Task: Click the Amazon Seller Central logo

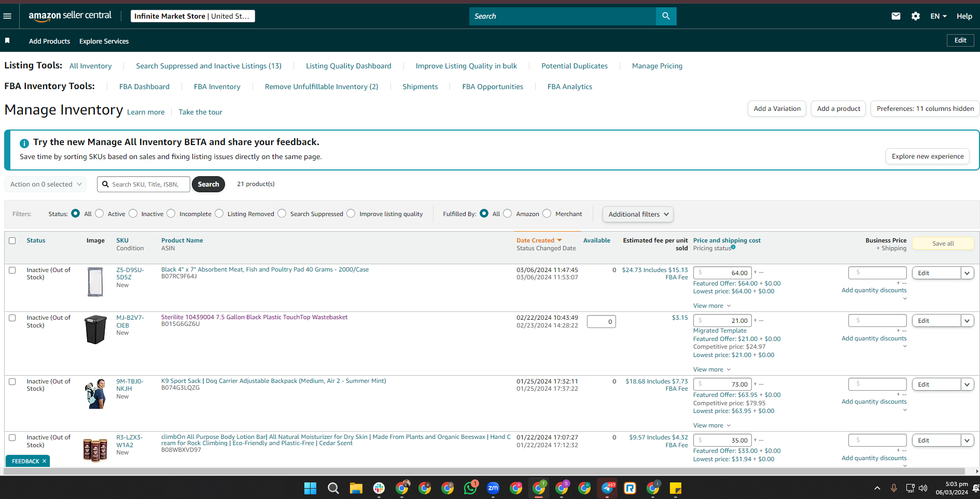Action: point(70,16)
